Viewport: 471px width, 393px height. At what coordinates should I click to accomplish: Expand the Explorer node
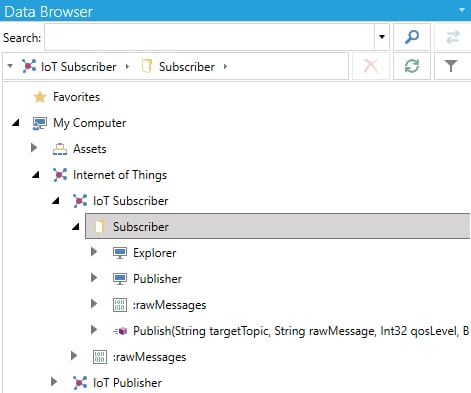tap(94, 252)
